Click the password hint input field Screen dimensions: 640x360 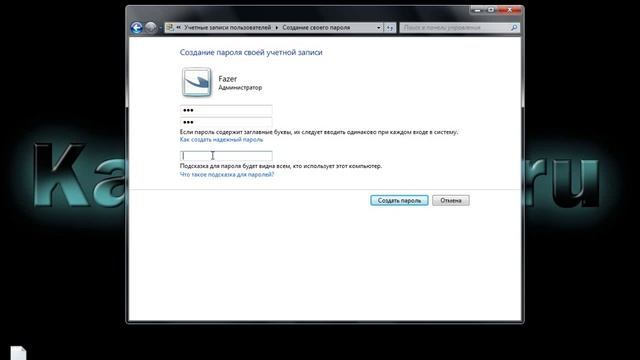tap(226, 156)
